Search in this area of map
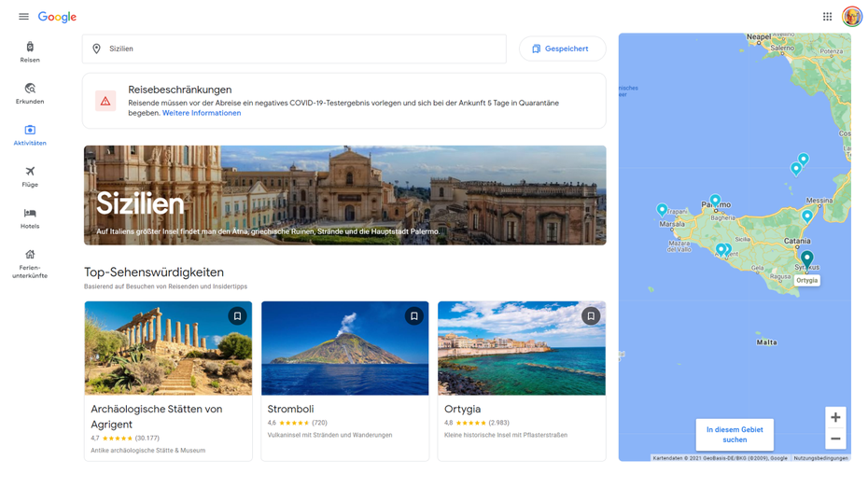Viewport: 868px width, 488px height. [x=735, y=435]
